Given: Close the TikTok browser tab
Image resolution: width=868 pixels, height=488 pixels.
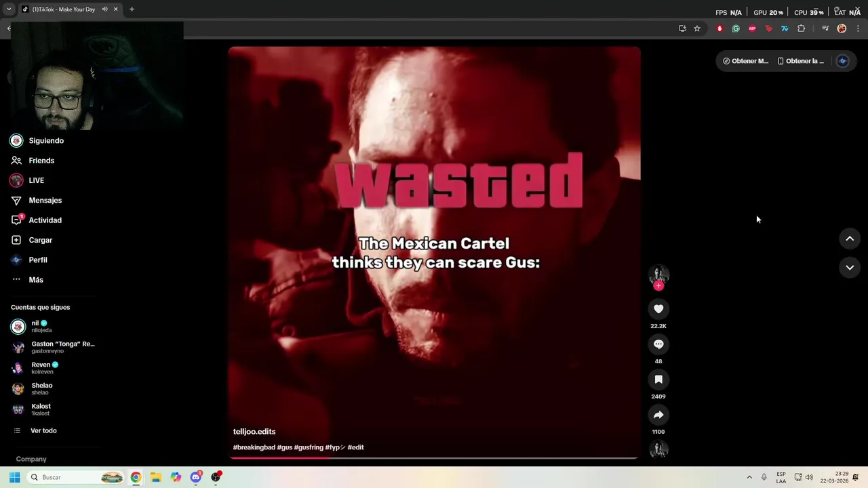Looking at the screenshot, I should 115,9.
